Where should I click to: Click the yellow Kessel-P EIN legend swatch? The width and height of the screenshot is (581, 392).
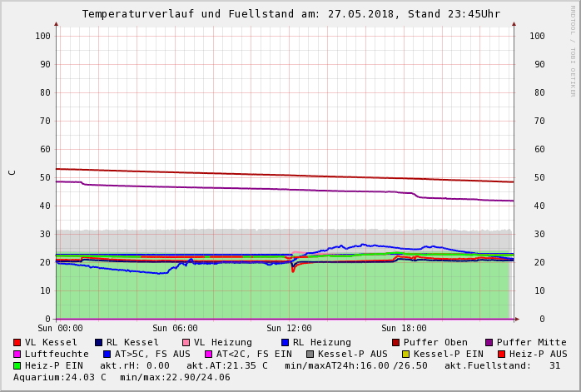[406, 354]
